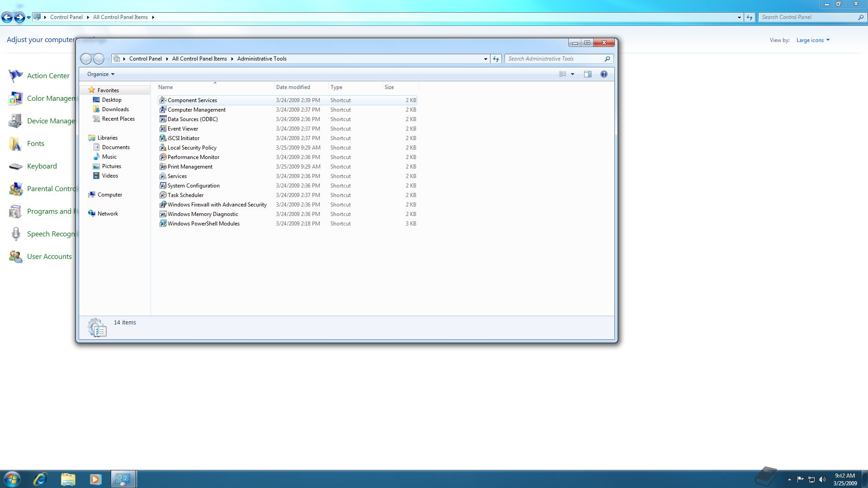The image size is (868, 488).
Task: Expand the view options dropdown arrow
Action: click(x=572, y=74)
